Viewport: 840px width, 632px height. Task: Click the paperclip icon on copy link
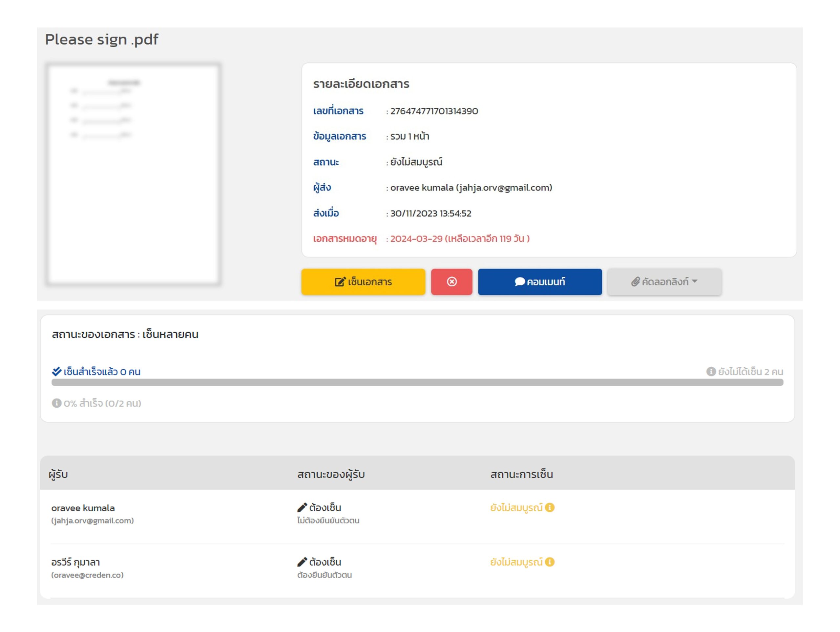pos(635,282)
